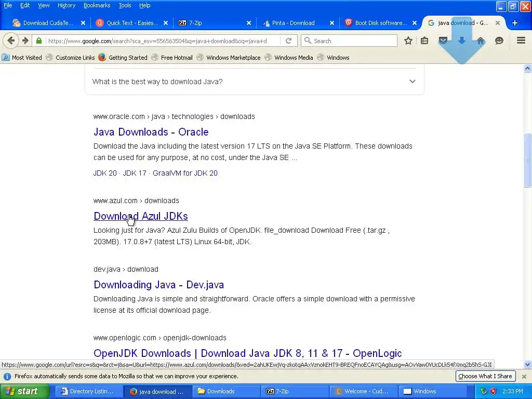Click the browser Back arrow button
This screenshot has width=532, height=399.
click(x=11, y=41)
